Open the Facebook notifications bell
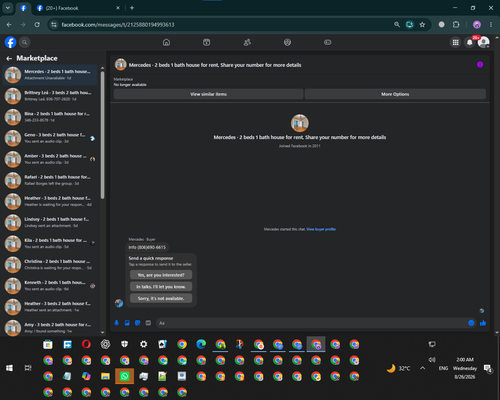Image resolution: width=500 pixels, height=400 pixels. click(x=470, y=42)
